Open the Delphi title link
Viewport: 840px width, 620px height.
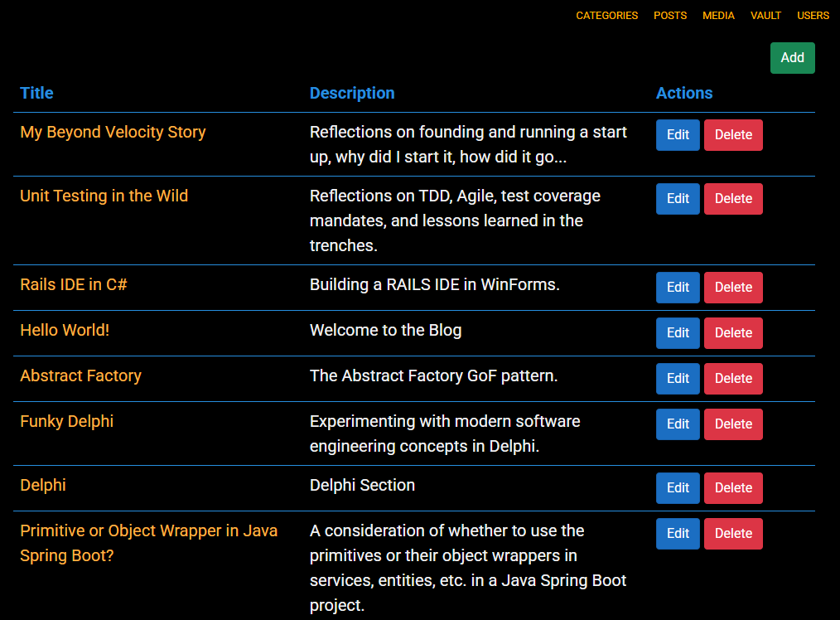point(43,485)
